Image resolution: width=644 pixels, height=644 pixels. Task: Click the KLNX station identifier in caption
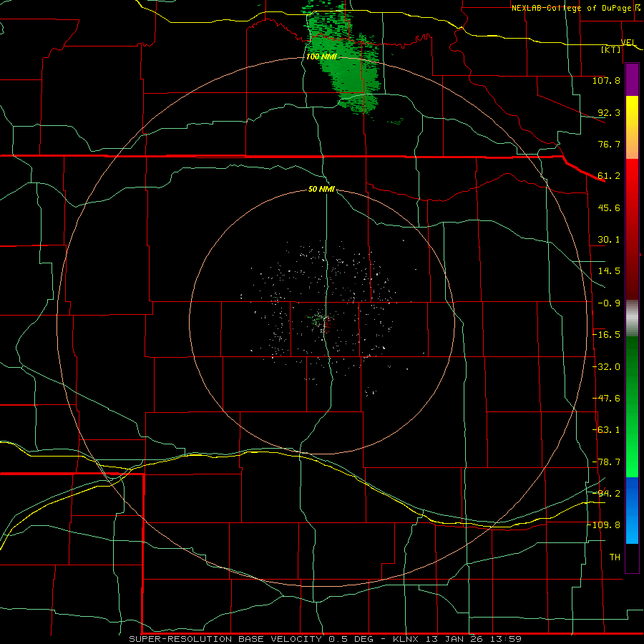pos(406,639)
